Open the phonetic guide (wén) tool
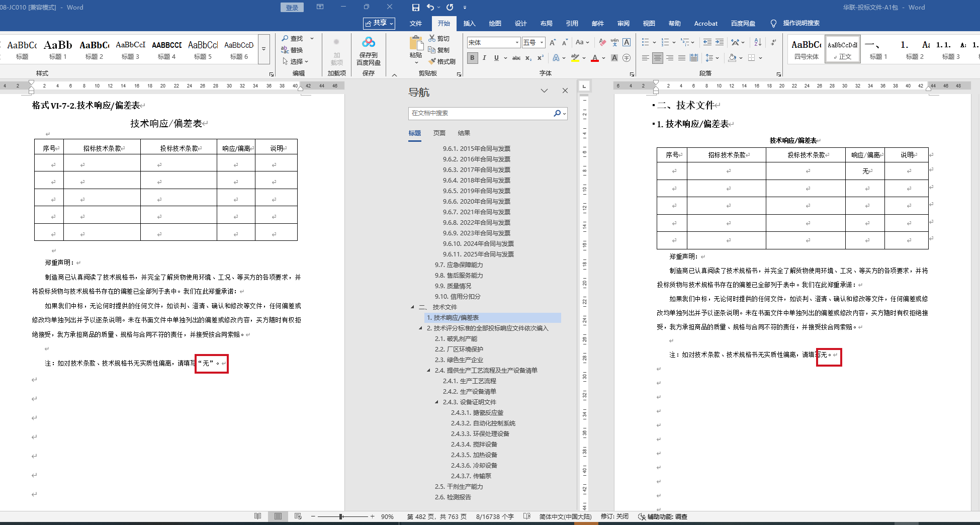Screen dimensions: 980x525 614,42
